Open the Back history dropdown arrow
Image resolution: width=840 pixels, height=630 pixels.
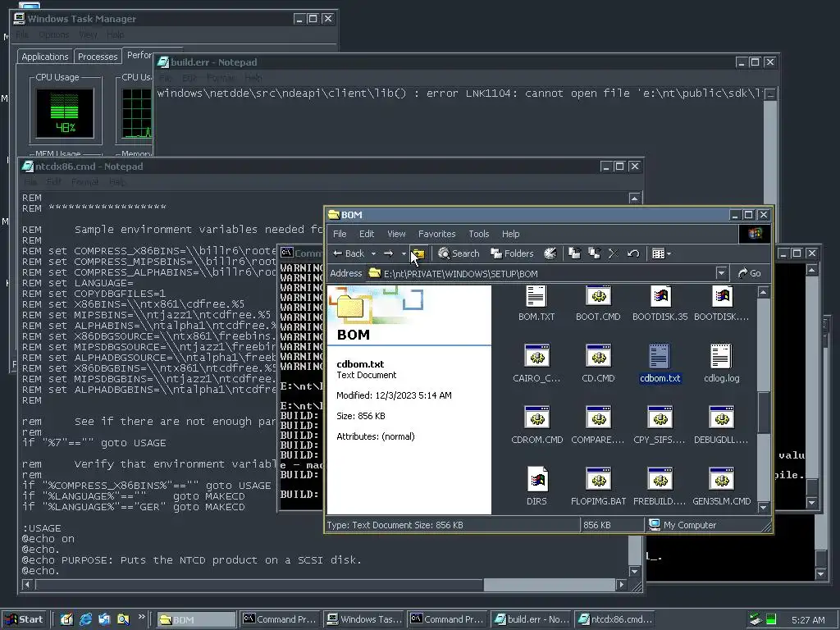373,253
